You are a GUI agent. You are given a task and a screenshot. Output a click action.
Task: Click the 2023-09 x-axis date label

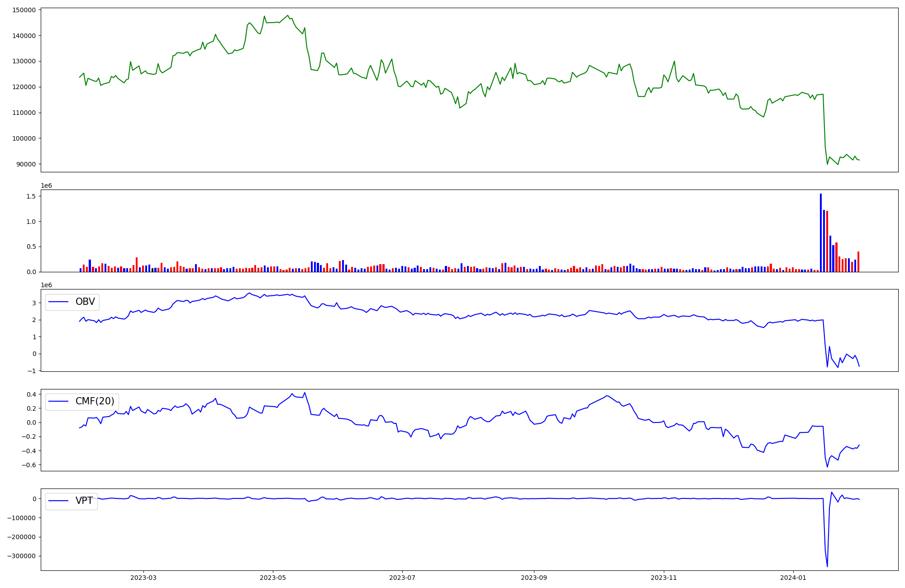coord(534,577)
